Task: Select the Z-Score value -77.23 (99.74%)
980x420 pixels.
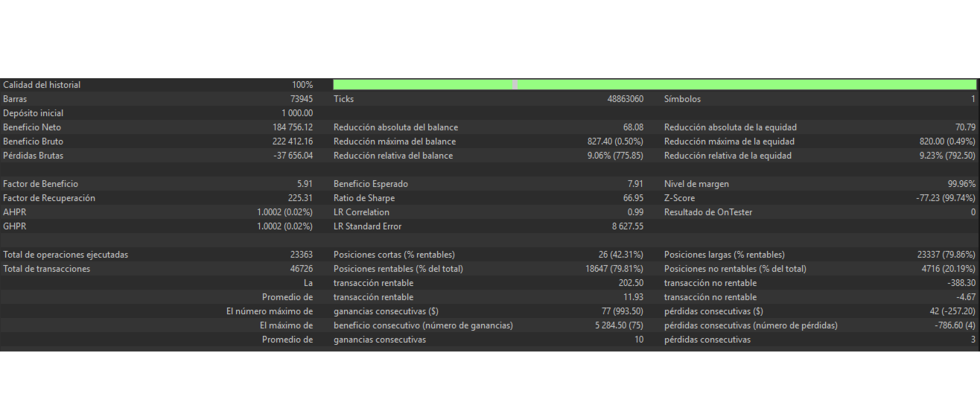Action: click(946, 198)
